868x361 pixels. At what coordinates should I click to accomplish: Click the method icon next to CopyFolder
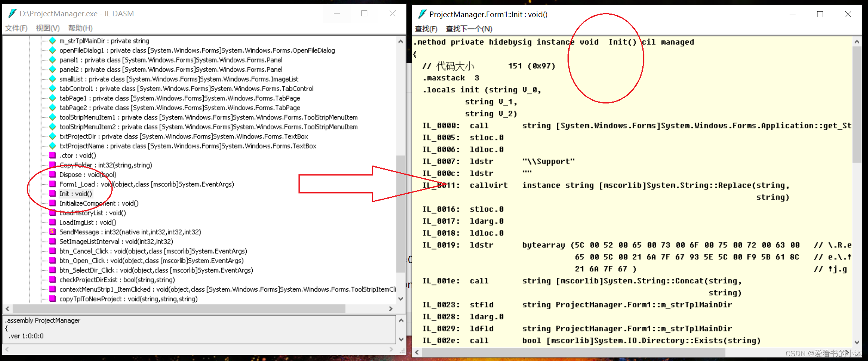53,165
